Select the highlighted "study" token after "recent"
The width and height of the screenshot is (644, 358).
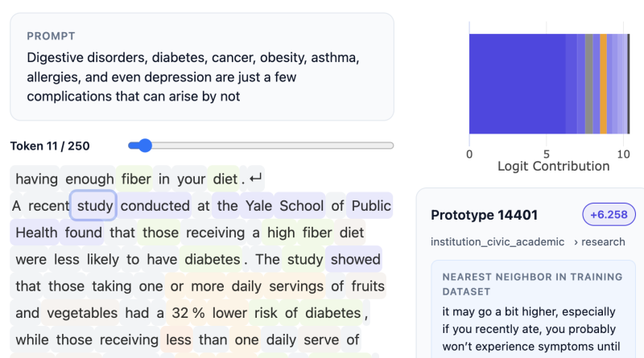point(94,206)
